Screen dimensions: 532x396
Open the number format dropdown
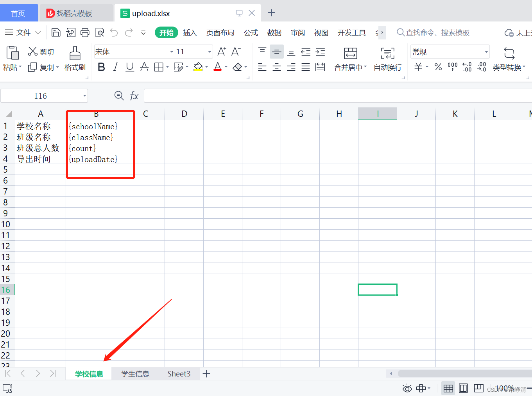tap(486, 52)
